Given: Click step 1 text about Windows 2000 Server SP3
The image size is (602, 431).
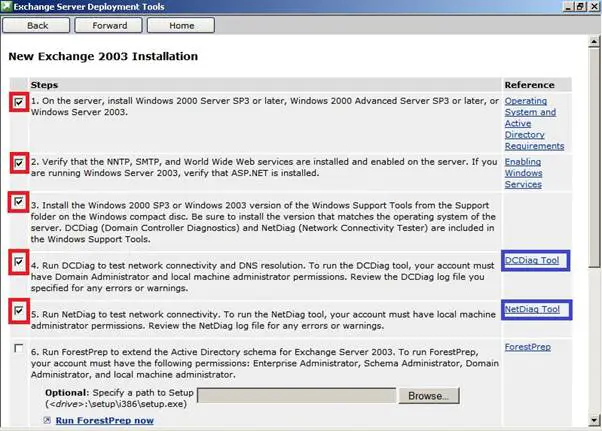Looking at the screenshot, I should coord(265,106).
